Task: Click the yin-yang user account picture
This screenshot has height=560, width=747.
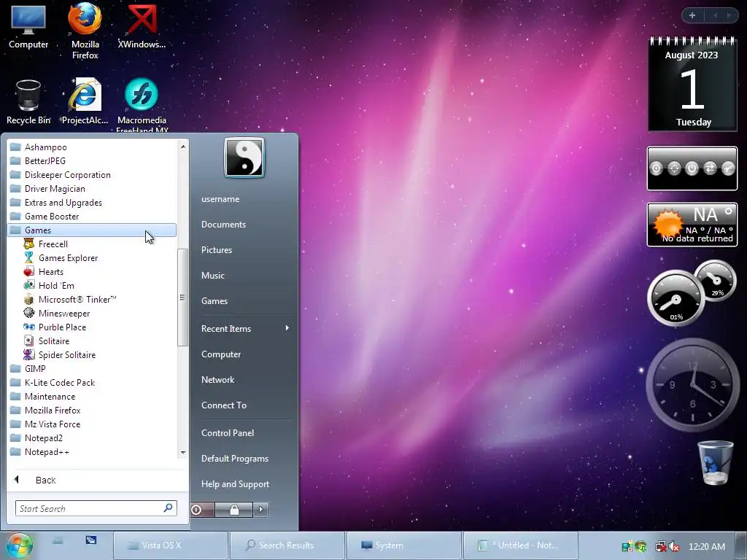Action: [x=244, y=157]
